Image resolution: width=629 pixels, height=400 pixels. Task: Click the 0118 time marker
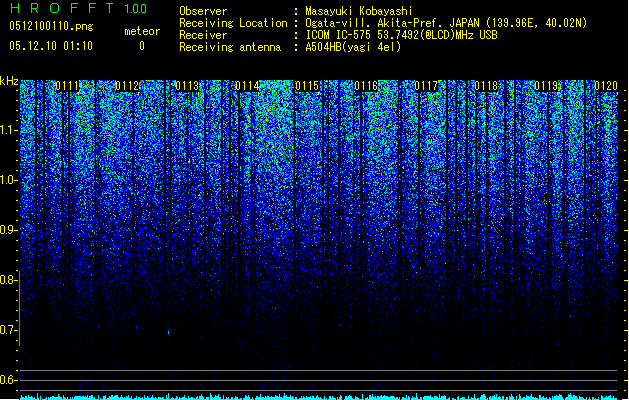(x=486, y=86)
